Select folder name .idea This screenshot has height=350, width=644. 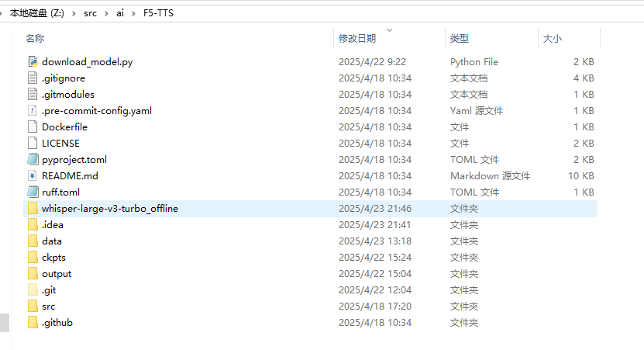coord(53,225)
